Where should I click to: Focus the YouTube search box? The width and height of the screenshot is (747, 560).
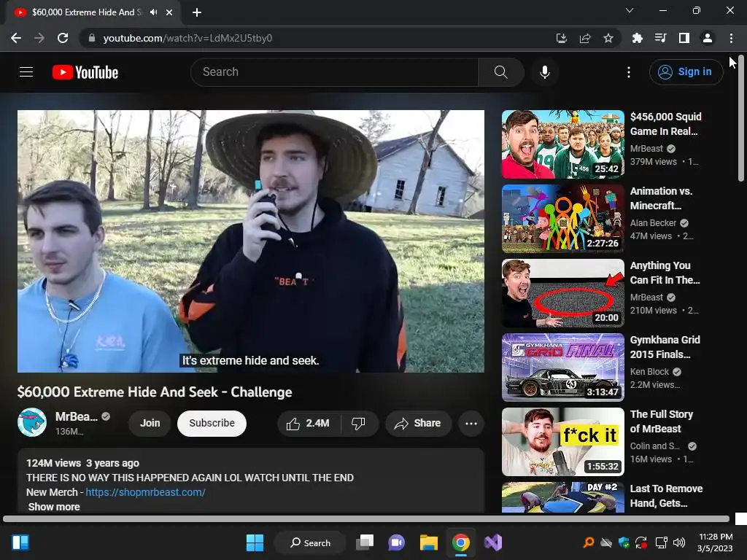[334, 72]
